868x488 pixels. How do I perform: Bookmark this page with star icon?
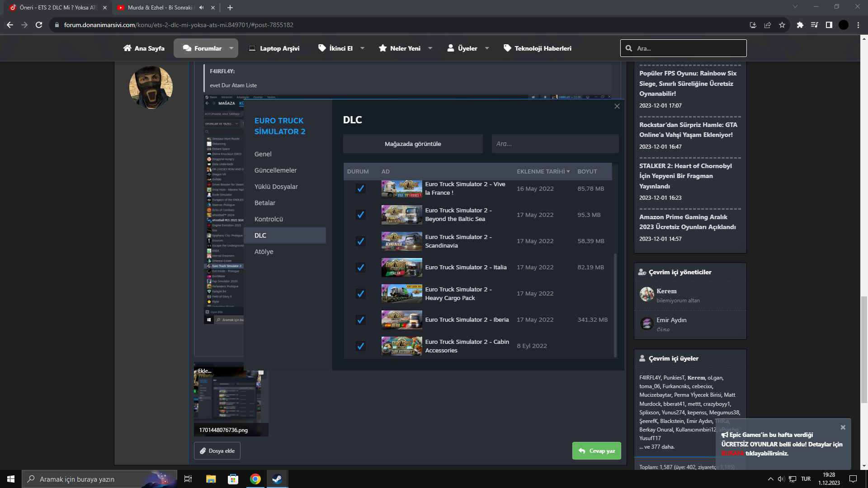[782, 25]
